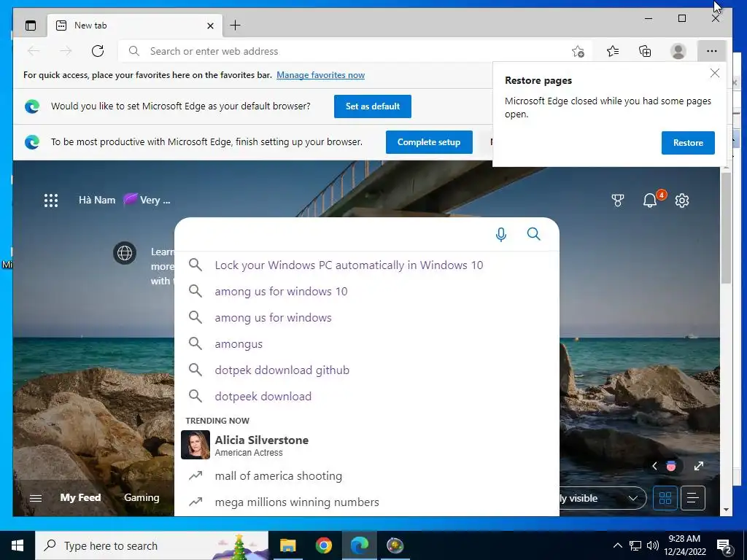Open Action Center notifications icon
Image resolution: width=747 pixels, height=560 pixels.
[724, 545]
